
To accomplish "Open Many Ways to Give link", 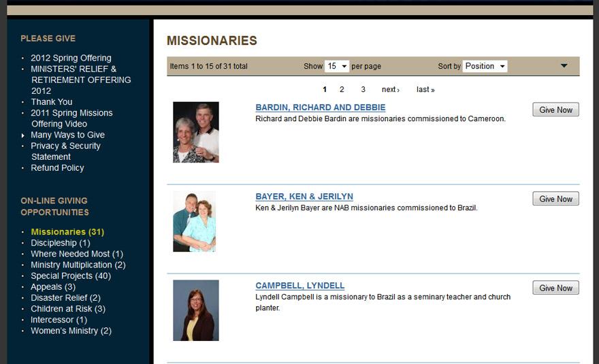I will coord(67,135).
